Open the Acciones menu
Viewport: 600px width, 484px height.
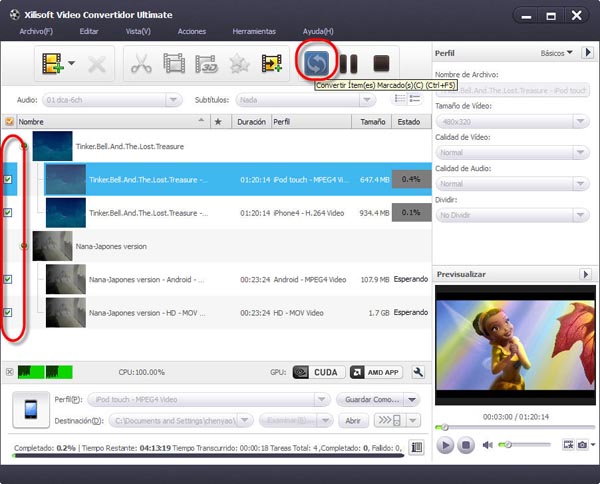pos(191,32)
